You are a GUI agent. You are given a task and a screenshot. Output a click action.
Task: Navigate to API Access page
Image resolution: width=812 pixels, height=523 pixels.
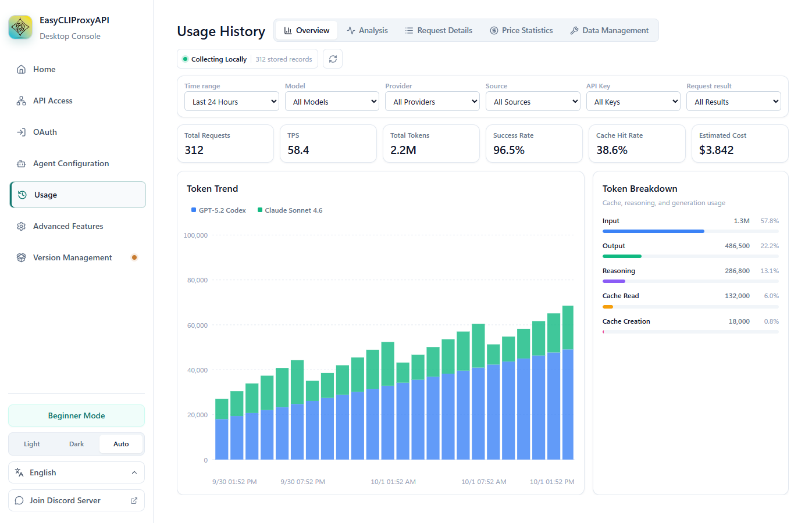[77, 101]
